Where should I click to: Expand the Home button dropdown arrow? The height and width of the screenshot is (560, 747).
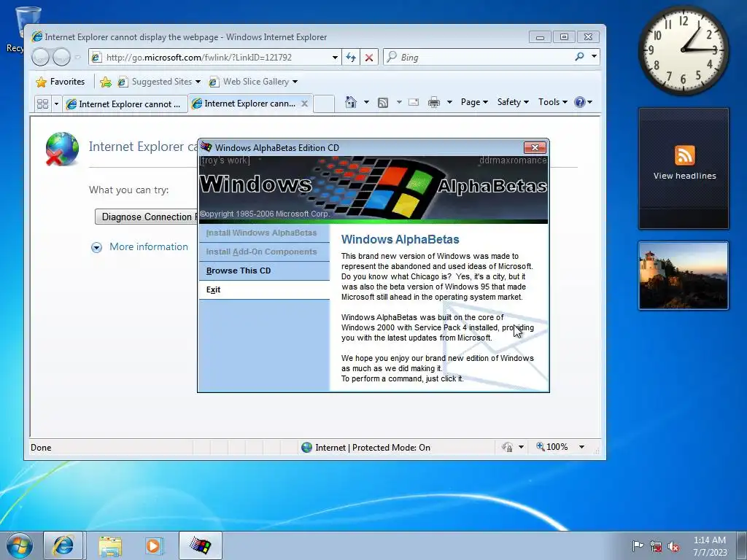(366, 102)
